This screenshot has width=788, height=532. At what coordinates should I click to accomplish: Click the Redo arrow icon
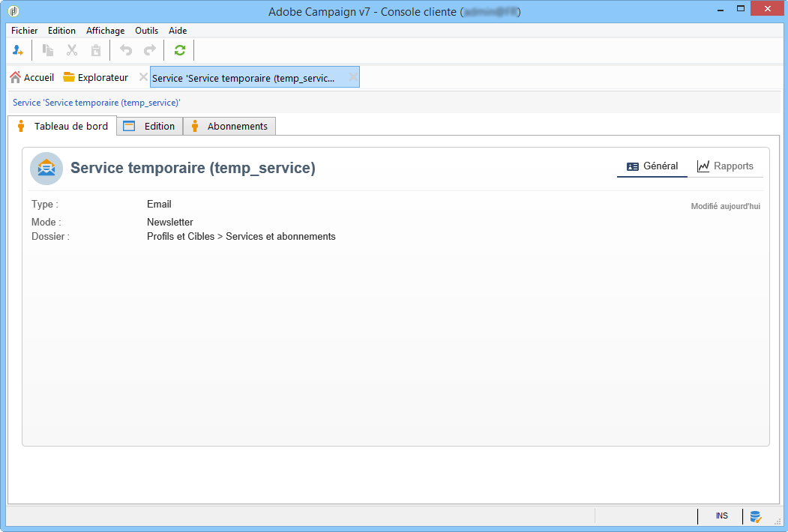[x=150, y=50]
